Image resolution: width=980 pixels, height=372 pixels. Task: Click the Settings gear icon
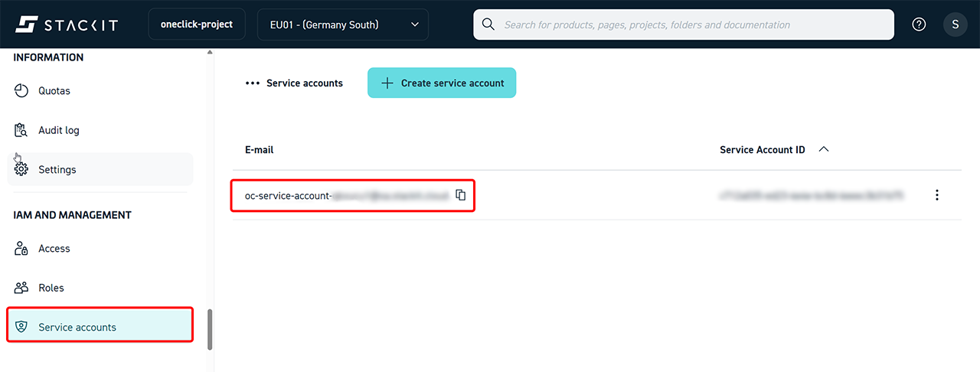(21, 169)
